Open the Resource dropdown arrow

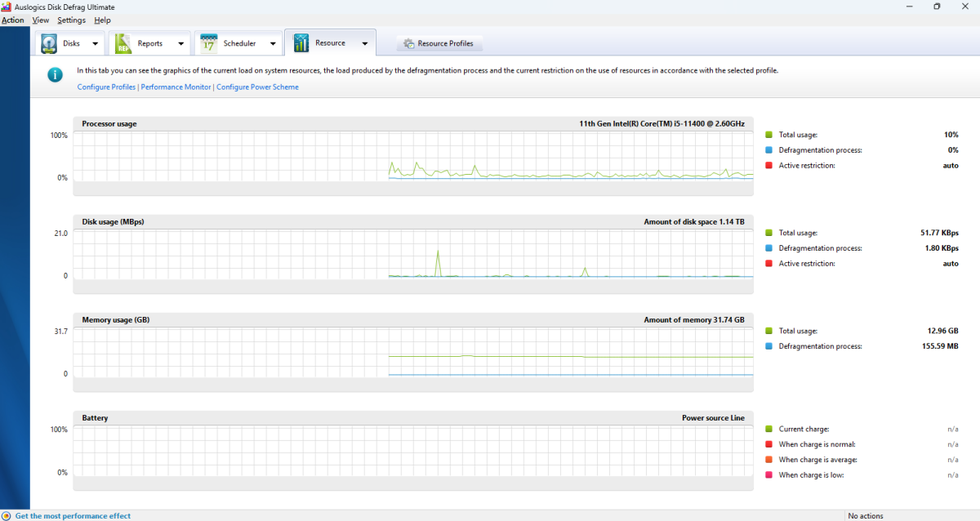[x=365, y=44]
